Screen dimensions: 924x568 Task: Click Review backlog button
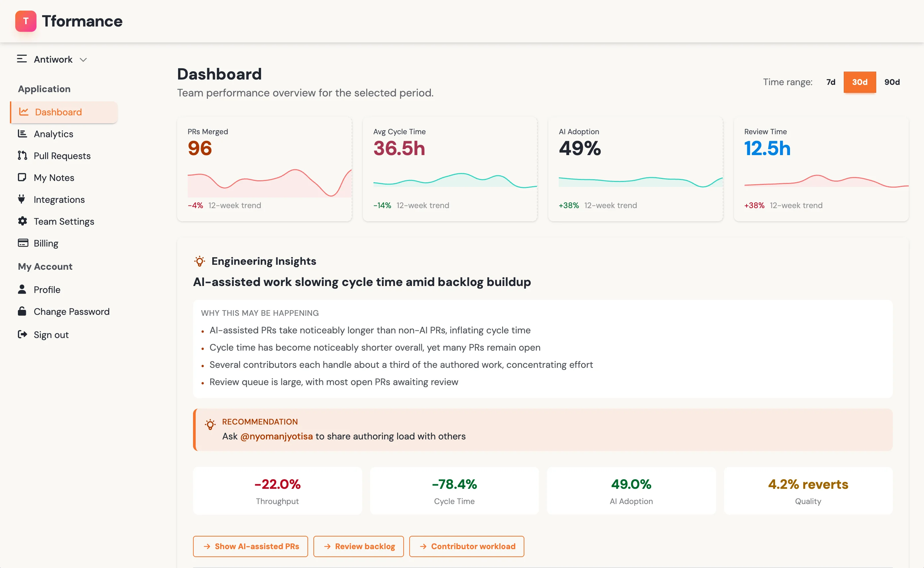359,546
